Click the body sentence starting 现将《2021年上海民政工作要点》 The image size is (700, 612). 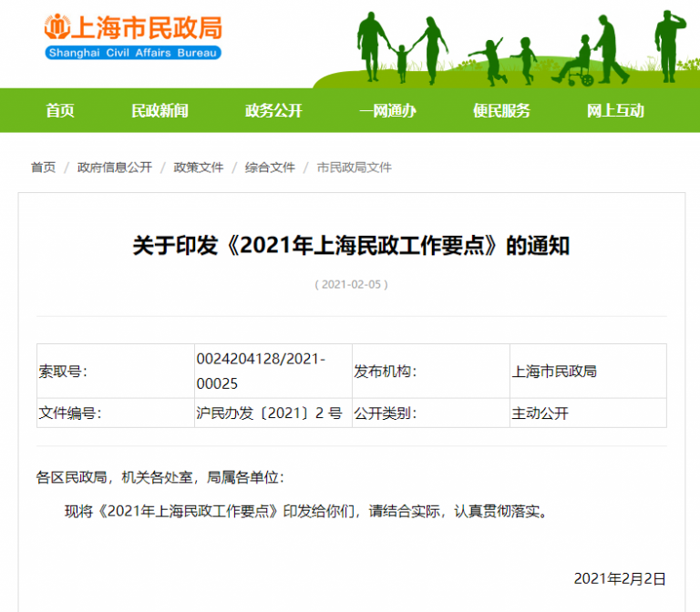(306, 511)
